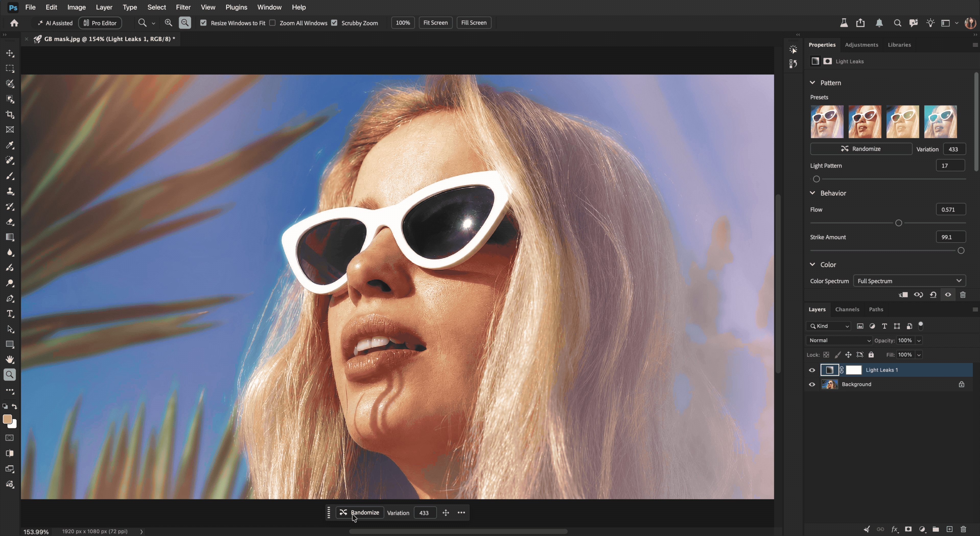Select the Move tool
The image size is (980, 536).
pos(10,53)
